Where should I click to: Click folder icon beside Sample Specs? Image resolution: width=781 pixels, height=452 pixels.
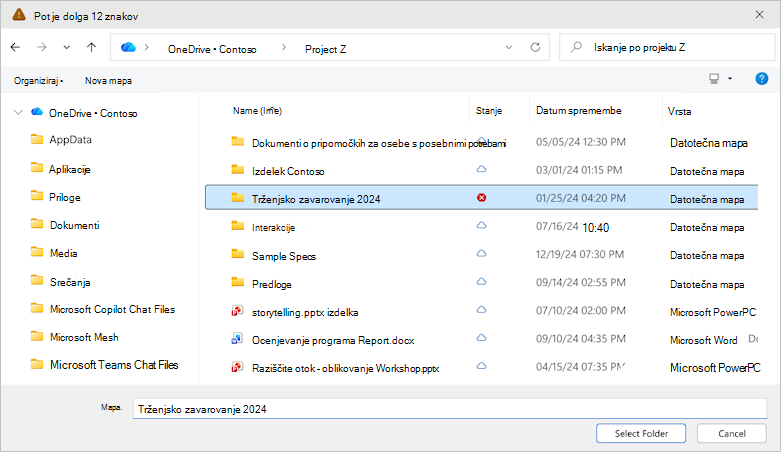(238, 254)
